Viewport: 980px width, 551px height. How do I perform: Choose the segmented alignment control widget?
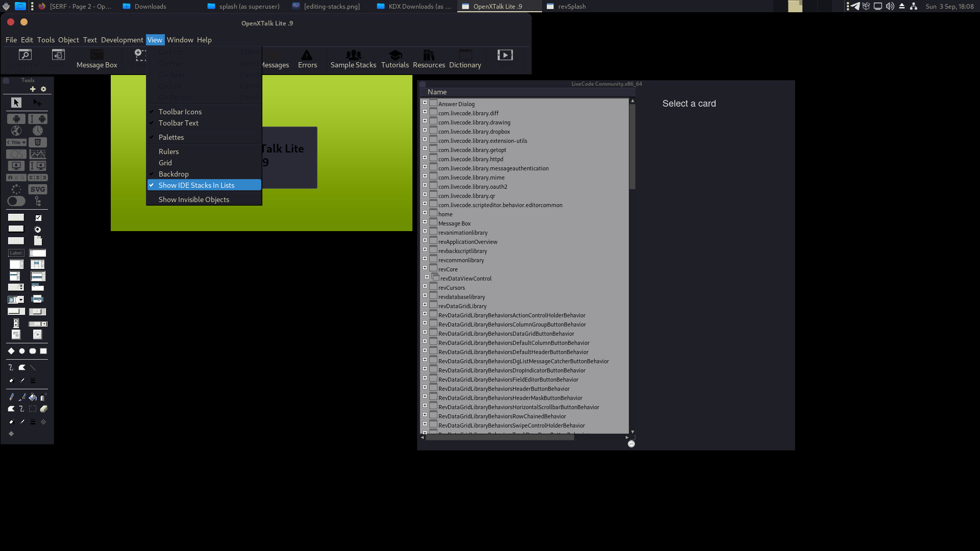point(38,178)
